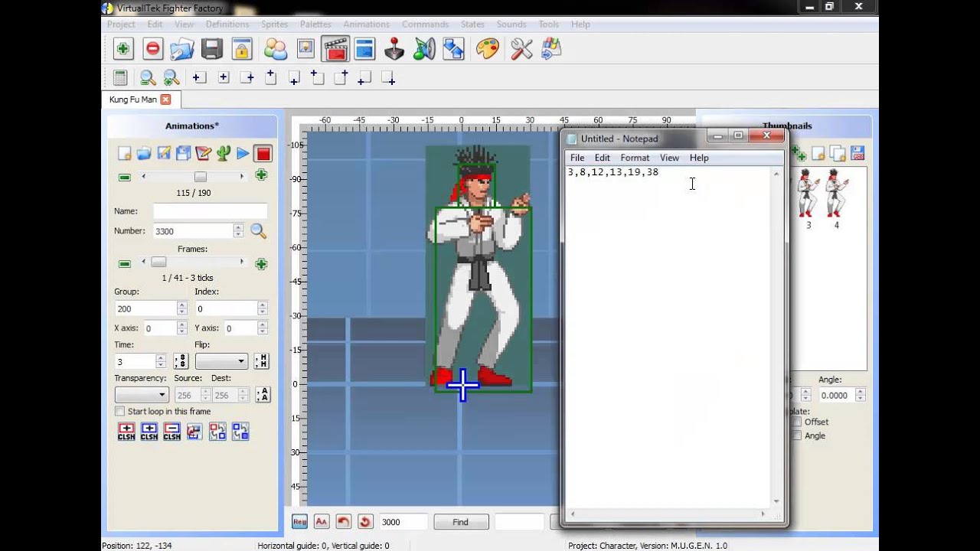The width and height of the screenshot is (980, 551).
Task: Remove animation with green minus button
Action: tap(125, 177)
